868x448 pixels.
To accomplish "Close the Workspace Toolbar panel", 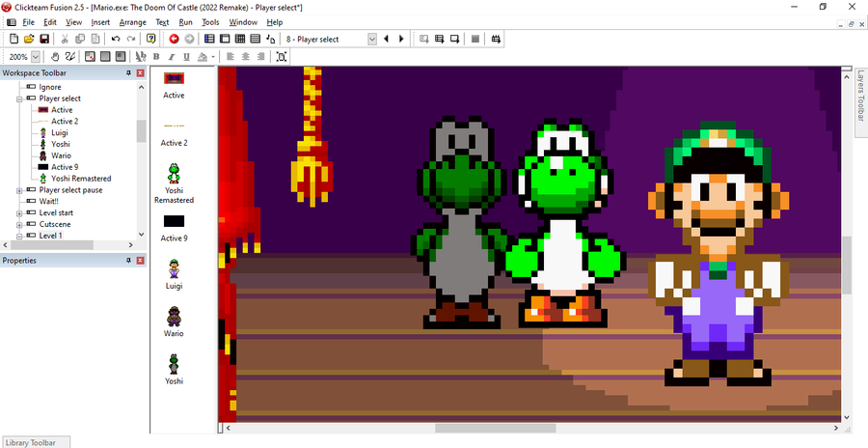I will pyautogui.click(x=141, y=73).
